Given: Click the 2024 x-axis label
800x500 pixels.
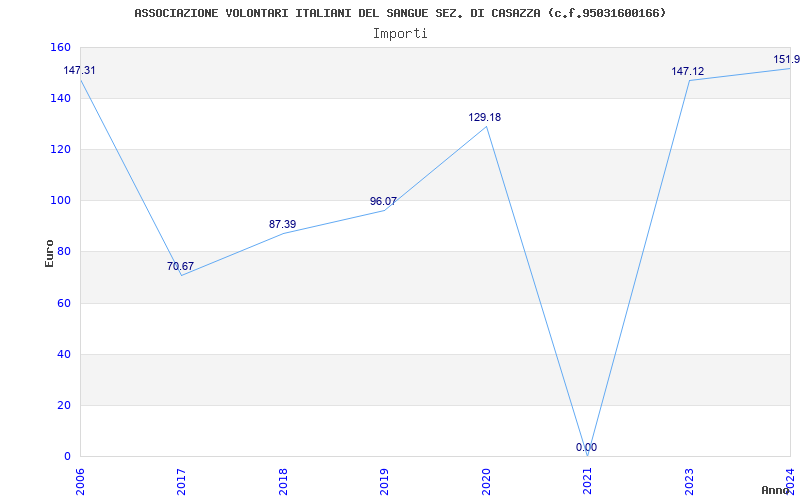Looking at the screenshot, I should [789, 481].
